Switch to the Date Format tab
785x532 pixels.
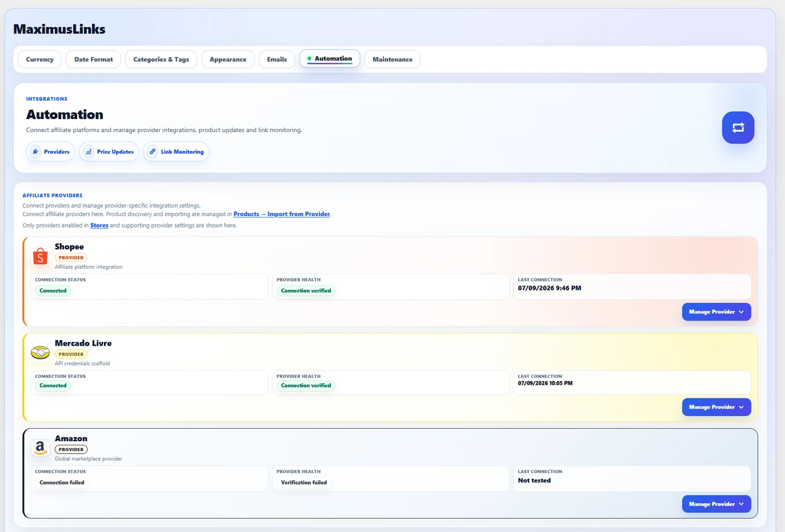[93, 60]
